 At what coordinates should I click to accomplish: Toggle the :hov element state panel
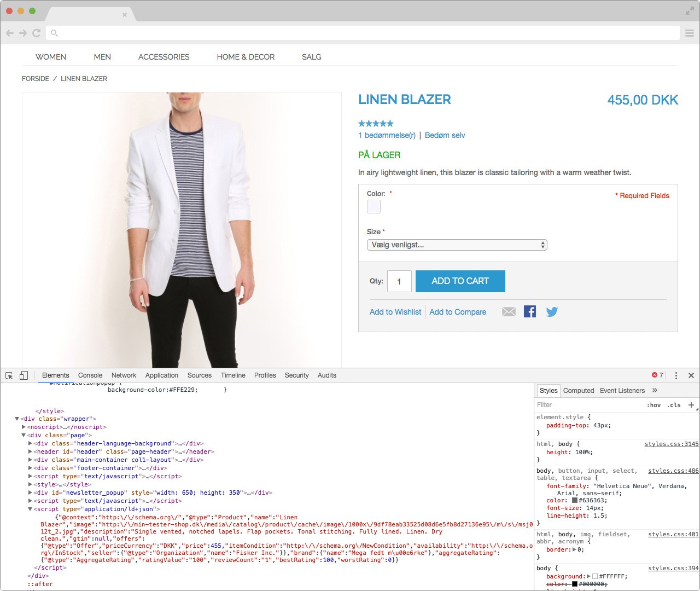pyautogui.click(x=654, y=405)
